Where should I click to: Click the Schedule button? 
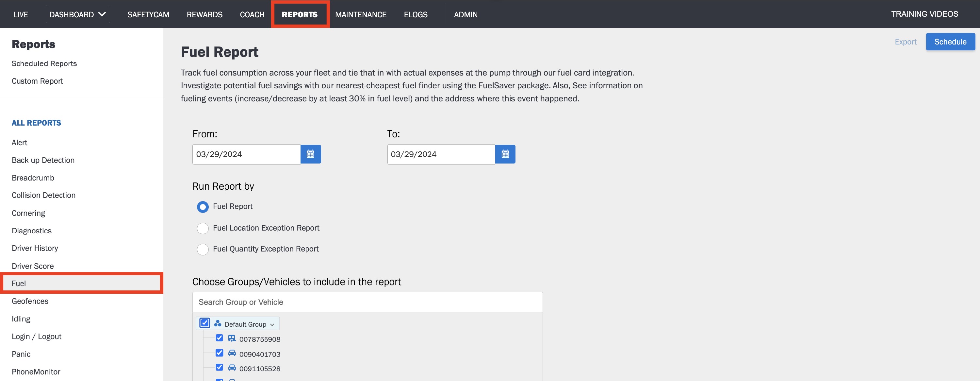point(950,42)
